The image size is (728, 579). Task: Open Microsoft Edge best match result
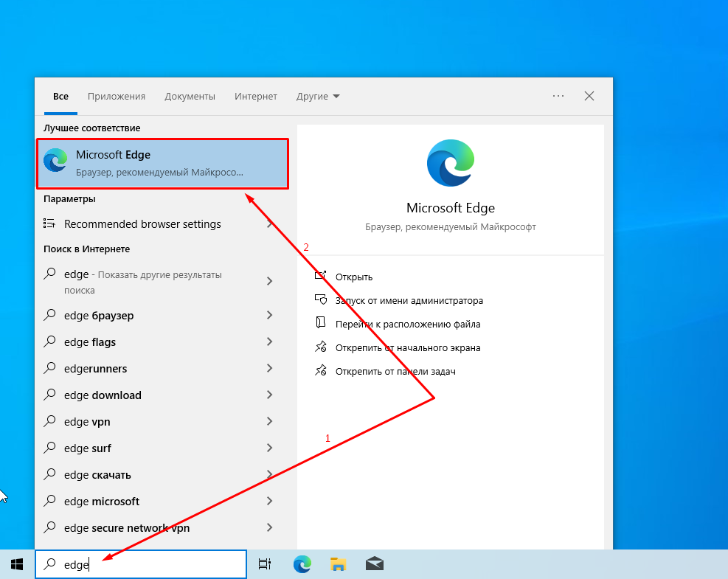[x=162, y=164]
